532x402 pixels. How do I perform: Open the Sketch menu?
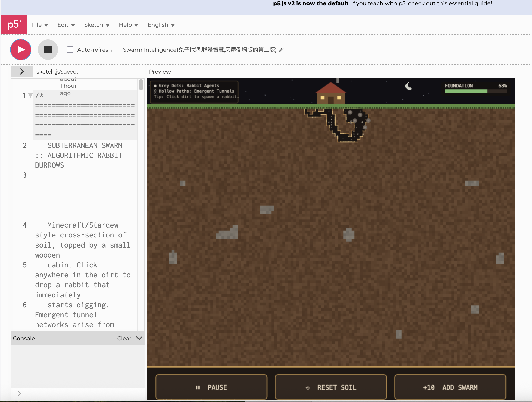tap(97, 25)
